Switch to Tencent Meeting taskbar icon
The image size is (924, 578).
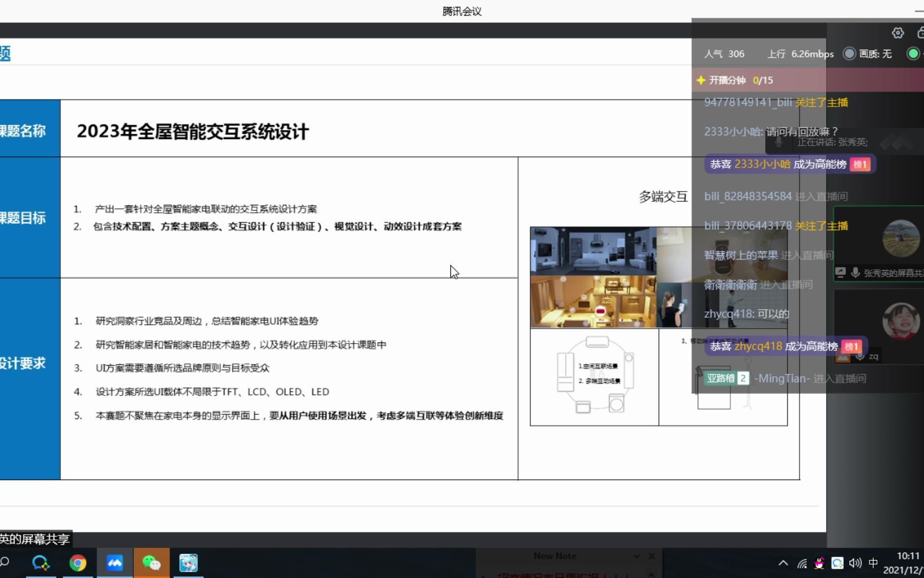click(x=114, y=563)
